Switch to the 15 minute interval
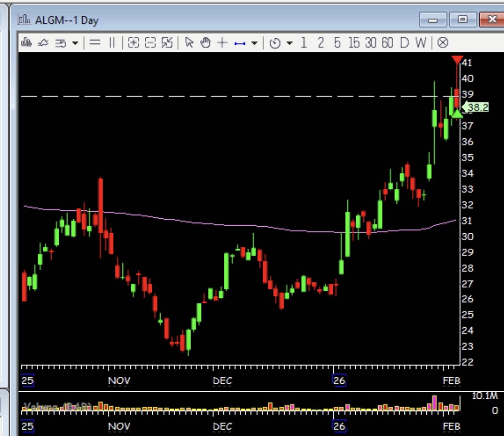Screen dimensions: 504x436 pyautogui.click(x=354, y=42)
